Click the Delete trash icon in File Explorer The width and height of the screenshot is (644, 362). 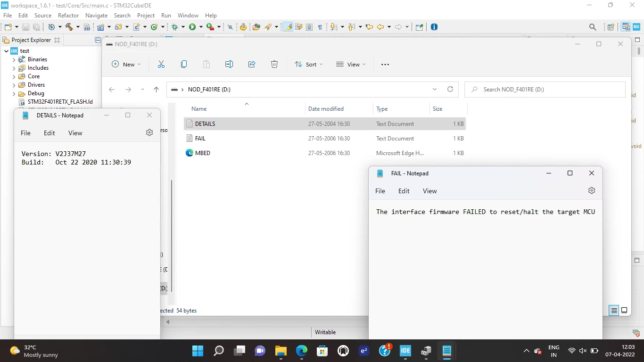tap(274, 64)
